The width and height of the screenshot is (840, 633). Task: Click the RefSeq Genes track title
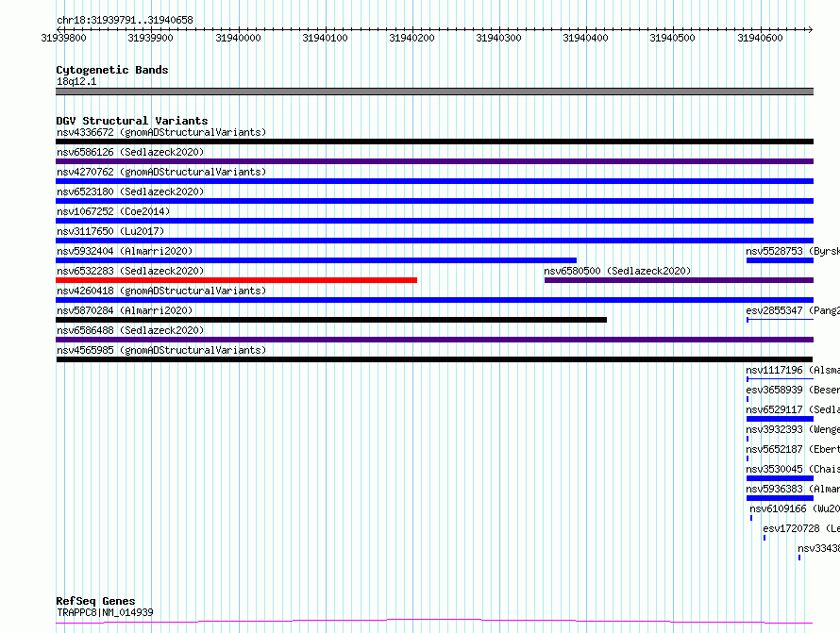[x=95, y=601]
